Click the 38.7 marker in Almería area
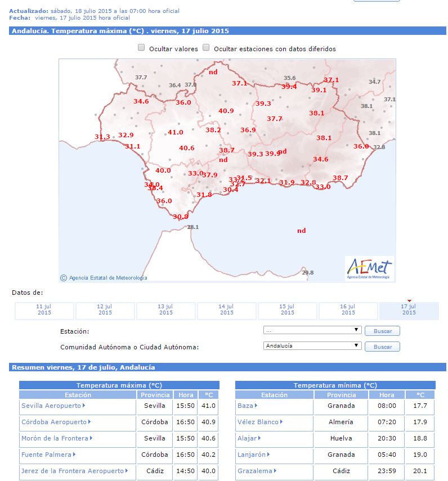Image resolution: width=448 pixels, height=481 pixels. click(341, 178)
